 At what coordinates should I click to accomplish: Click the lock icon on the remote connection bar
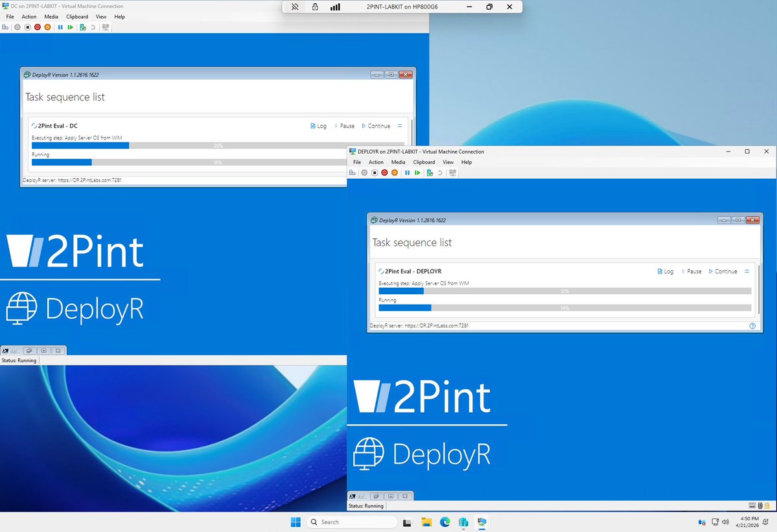point(315,7)
